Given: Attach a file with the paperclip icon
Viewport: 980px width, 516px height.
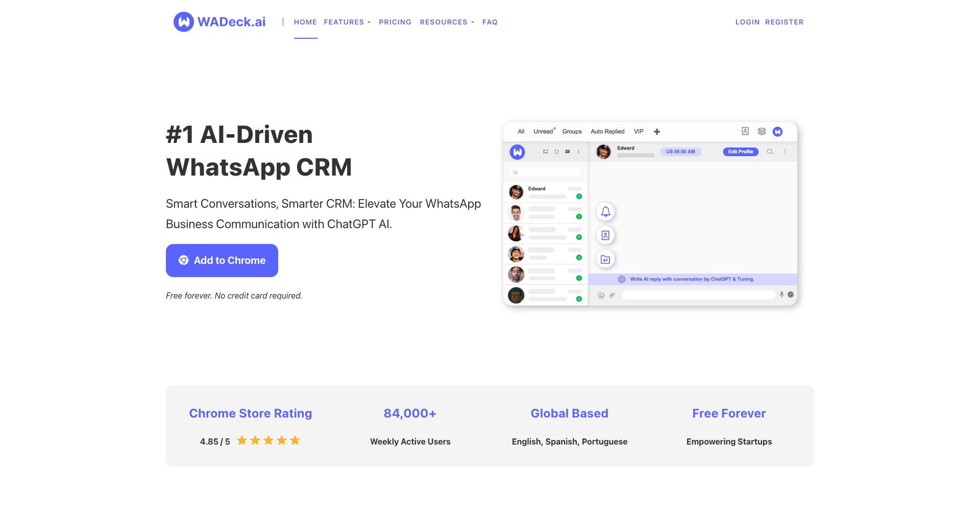Looking at the screenshot, I should (612, 295).
